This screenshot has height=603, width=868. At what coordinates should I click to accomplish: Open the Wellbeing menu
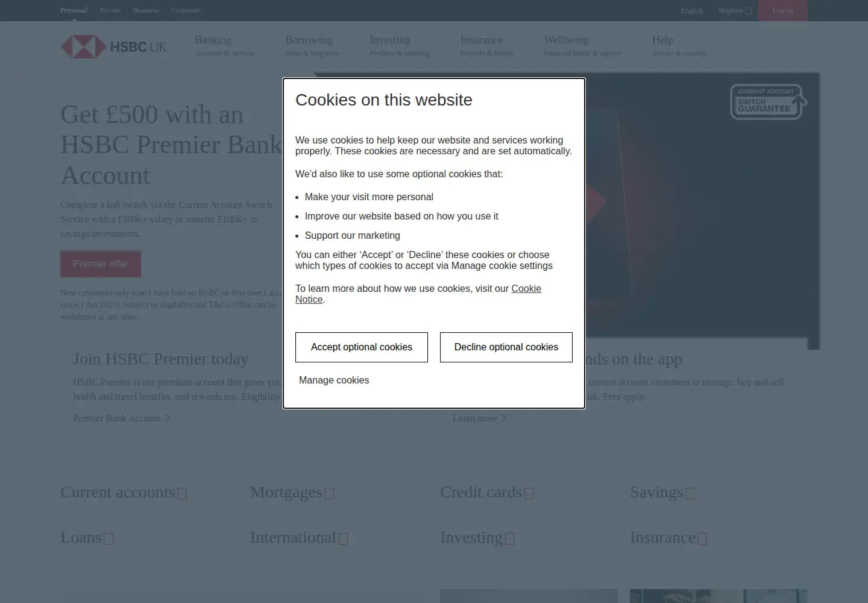click(x=582, y=46)
